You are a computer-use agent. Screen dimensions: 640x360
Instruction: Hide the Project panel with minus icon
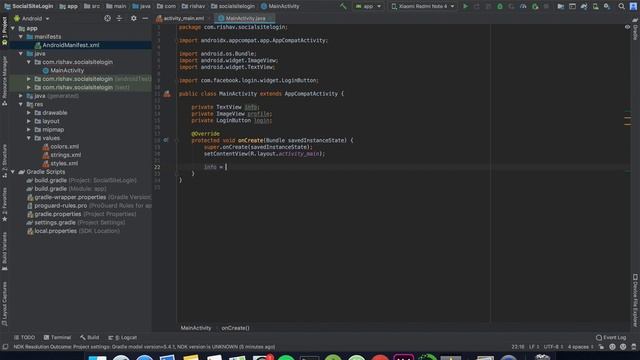[x=145, y=18]
